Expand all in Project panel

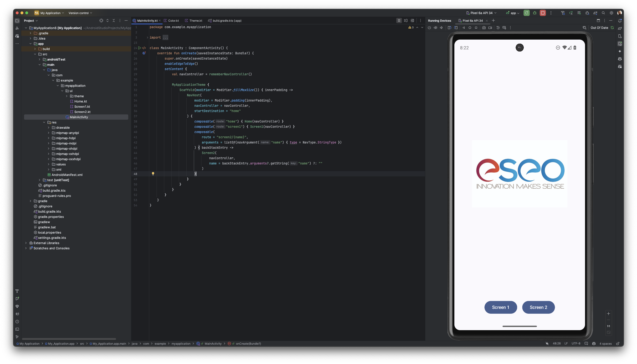108,21
